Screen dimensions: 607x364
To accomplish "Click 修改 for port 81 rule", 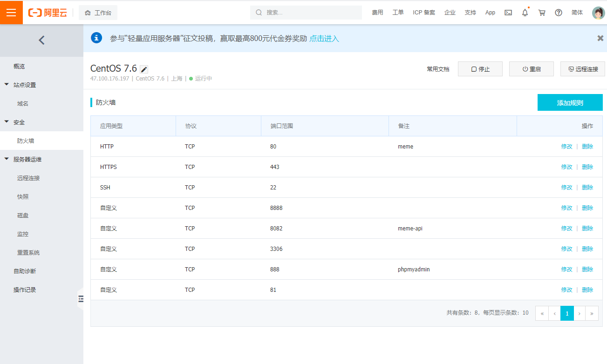I will [x=566, y=290].
